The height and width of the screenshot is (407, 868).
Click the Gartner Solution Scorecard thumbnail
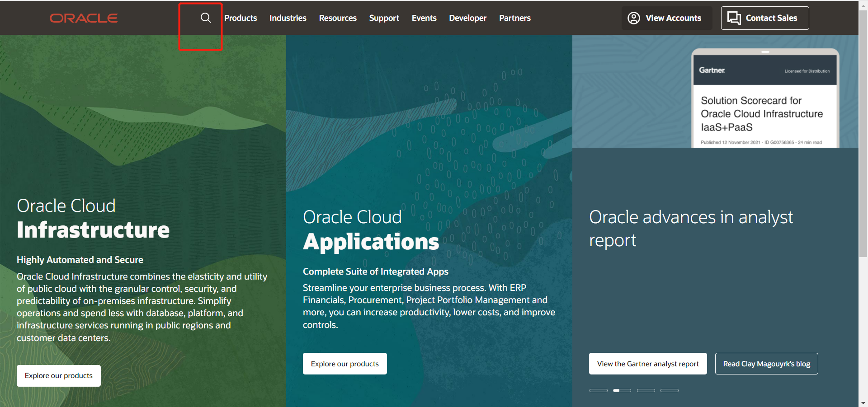tap(765, 98)
